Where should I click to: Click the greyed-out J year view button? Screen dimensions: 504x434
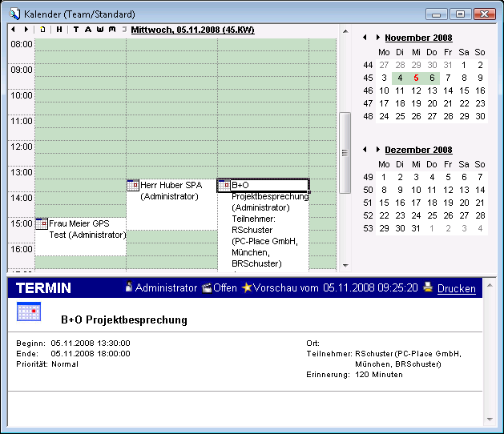click(124, 30)
